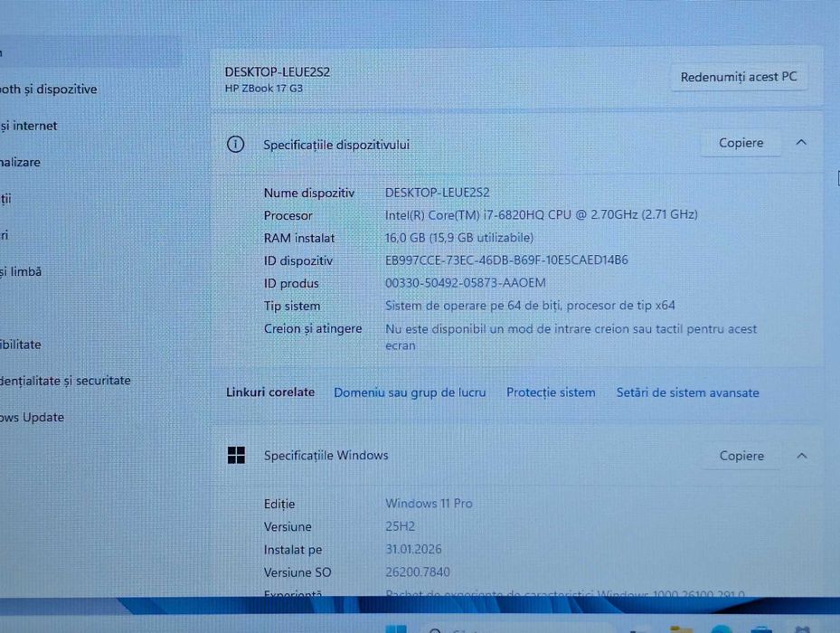This screenshot has width=840, height=633.
Task: Click the Linkuri corelate label
Action: coord(270,392)
